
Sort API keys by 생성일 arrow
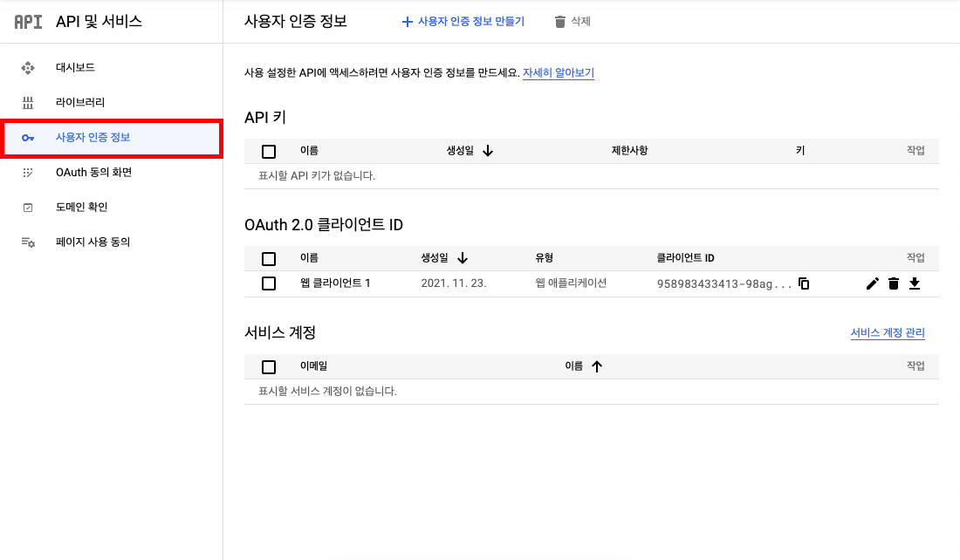click(x=488, y=151)
